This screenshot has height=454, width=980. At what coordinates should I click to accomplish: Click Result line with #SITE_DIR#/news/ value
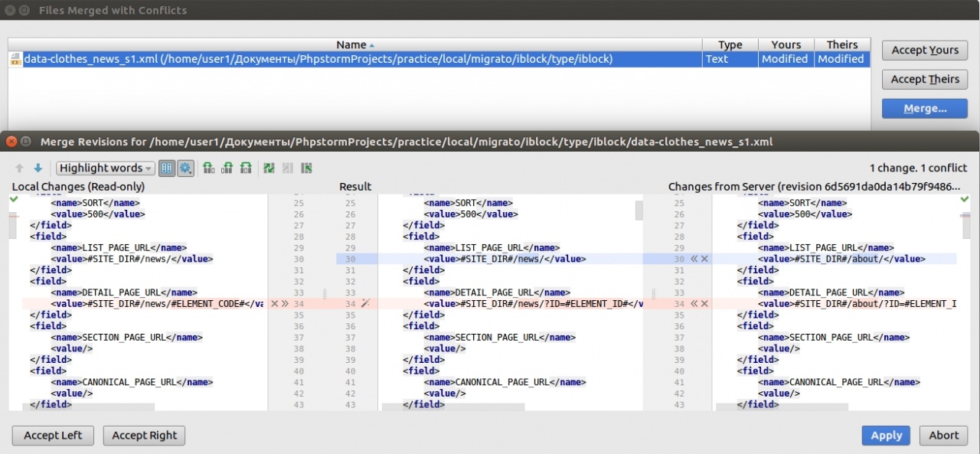pyautogui.click(x=505, y=260)
